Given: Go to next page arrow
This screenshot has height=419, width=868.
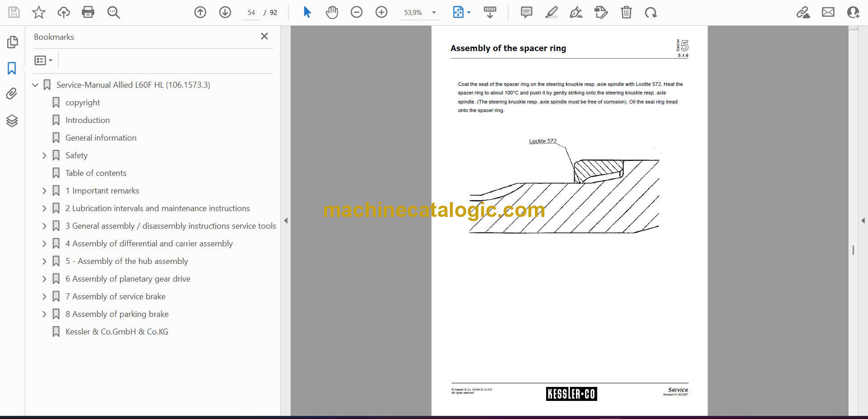Looking at the screenshot, I should coord(225,12).
